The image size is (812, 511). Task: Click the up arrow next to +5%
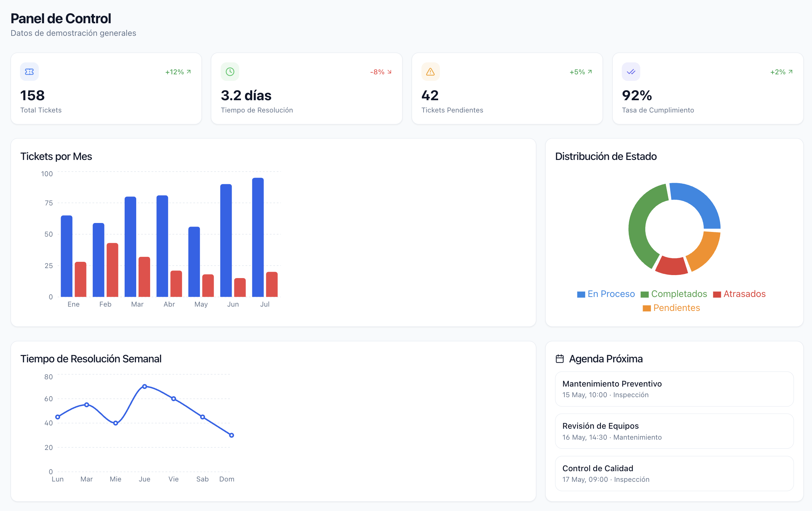pyautogui.click(x=590, y=72)
